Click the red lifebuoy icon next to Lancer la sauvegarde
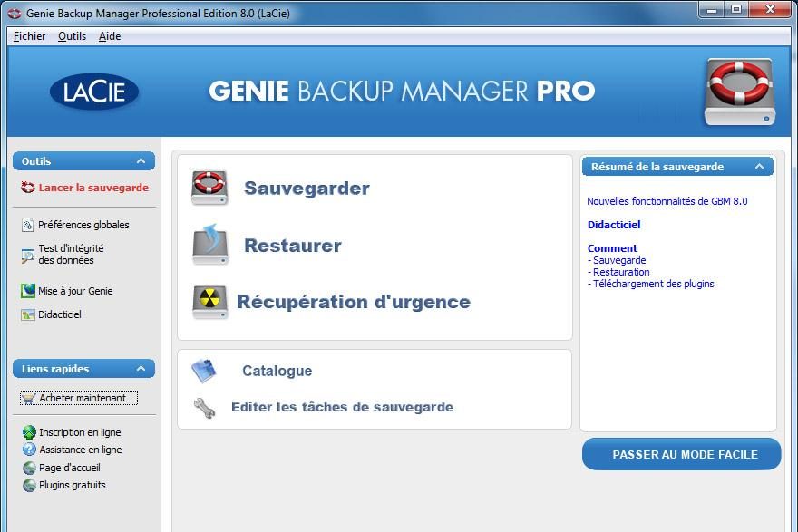Screen dimensions: 798x532 pyautogui.click(x=27, y=188)
